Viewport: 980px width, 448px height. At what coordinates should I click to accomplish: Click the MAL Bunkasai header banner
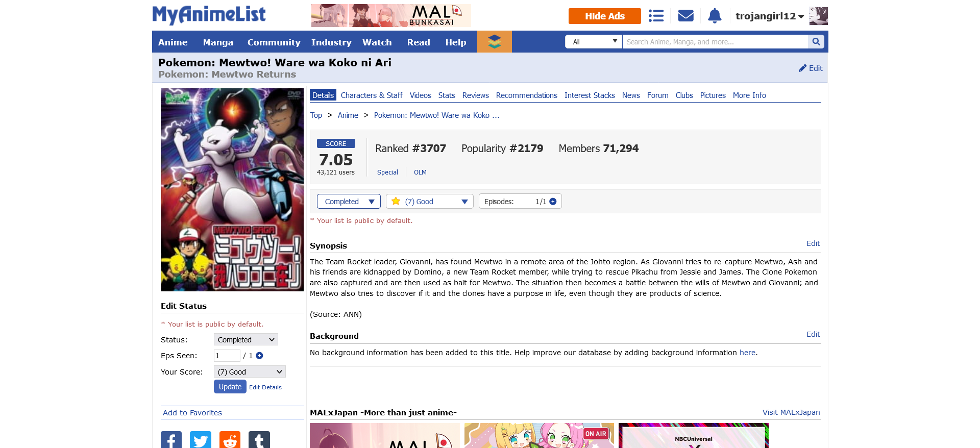[x=391, y=16]
